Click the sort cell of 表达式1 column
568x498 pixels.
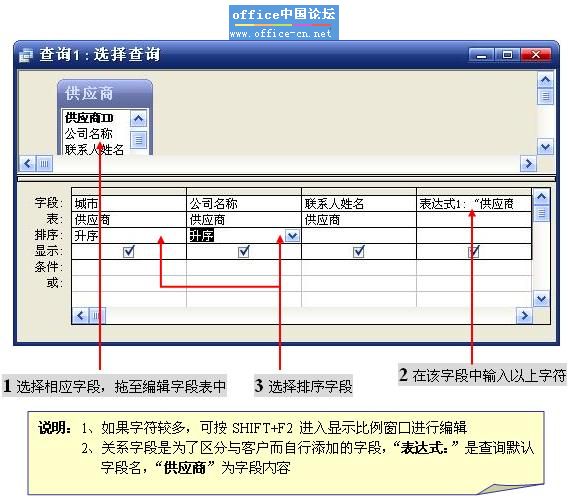(474, 235)
